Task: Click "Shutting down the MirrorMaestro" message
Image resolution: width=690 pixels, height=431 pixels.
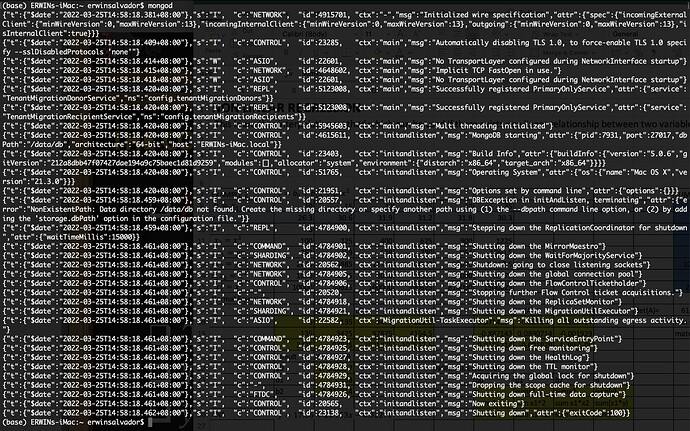Action: 537,246
